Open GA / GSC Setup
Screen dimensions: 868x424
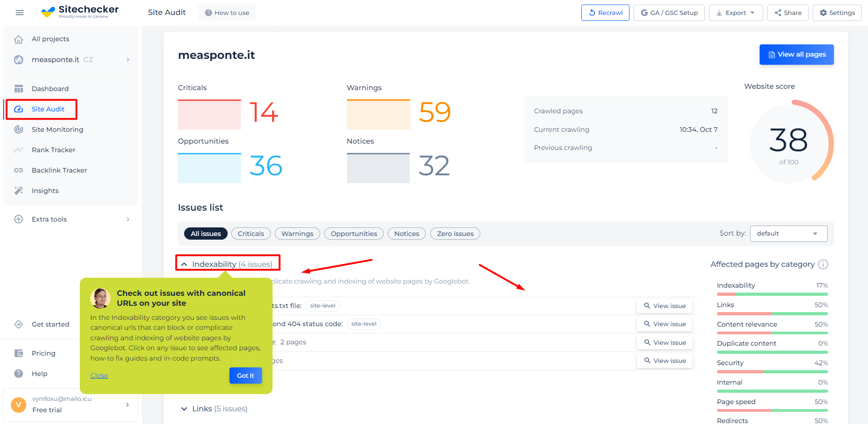[669, 13]
